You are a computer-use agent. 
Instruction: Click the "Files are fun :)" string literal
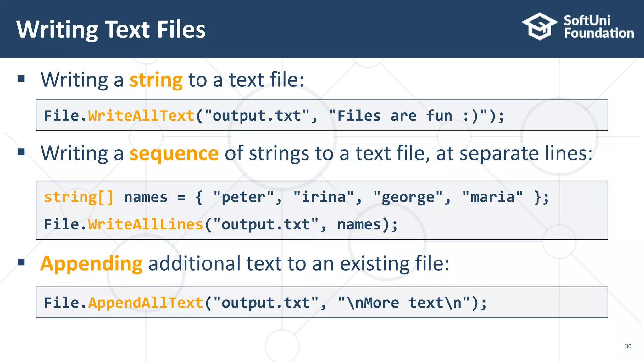[408, 116]
